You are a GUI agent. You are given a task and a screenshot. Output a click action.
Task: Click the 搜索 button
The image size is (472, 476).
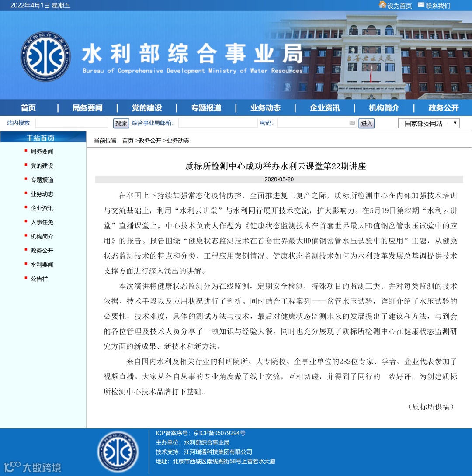pos(121,123)
